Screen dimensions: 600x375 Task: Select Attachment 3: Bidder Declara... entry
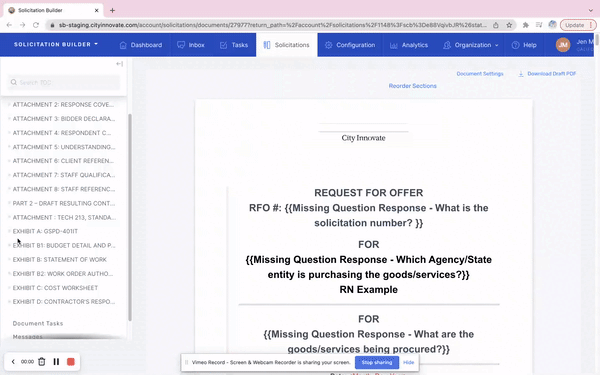click(x=64, y=119)
